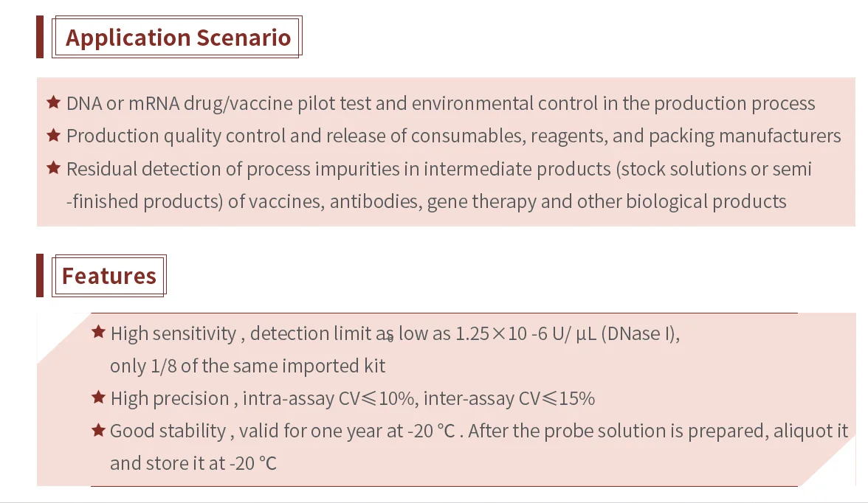Click the DNA or mRNA drug/vaccine pilot test line
Image resolution: width=868 pixels, height=503 pixels.
click(441, 103)
